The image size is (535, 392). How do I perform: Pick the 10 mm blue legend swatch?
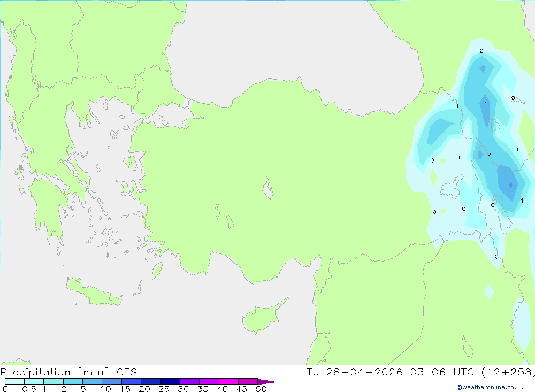click(112, 381)
